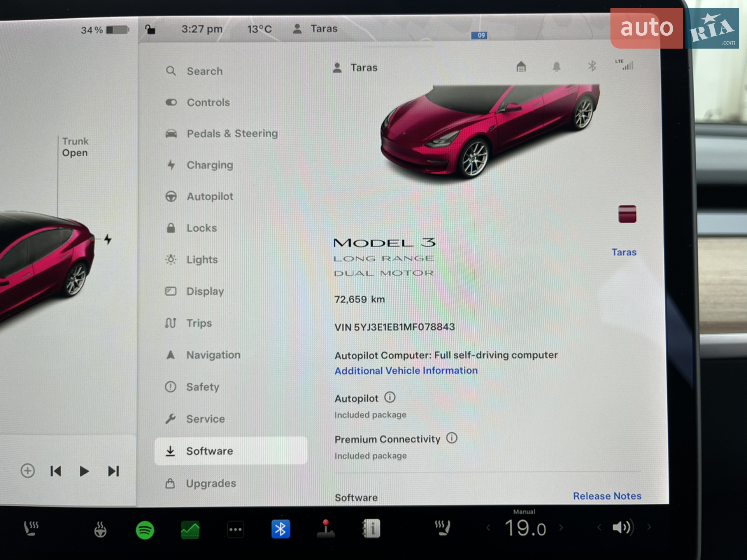
Task: Tap the VIN 5YJ3E1EB1MF078843 text
Action: pos(395,327)
